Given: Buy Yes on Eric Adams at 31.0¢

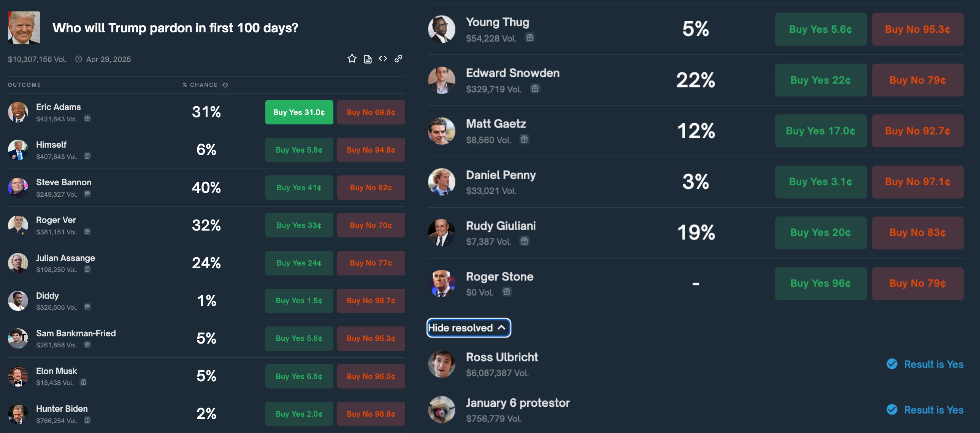Looking at the screenshot, I should [x=299, y=112].
